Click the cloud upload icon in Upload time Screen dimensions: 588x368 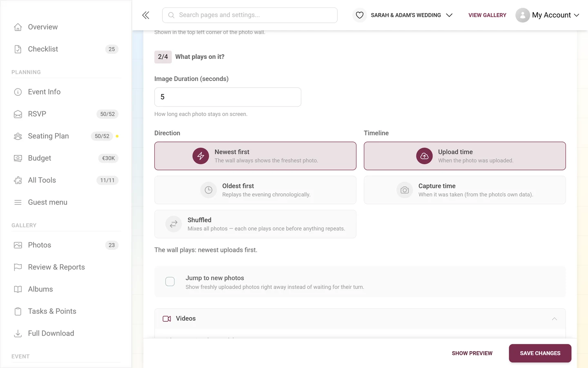424,156
